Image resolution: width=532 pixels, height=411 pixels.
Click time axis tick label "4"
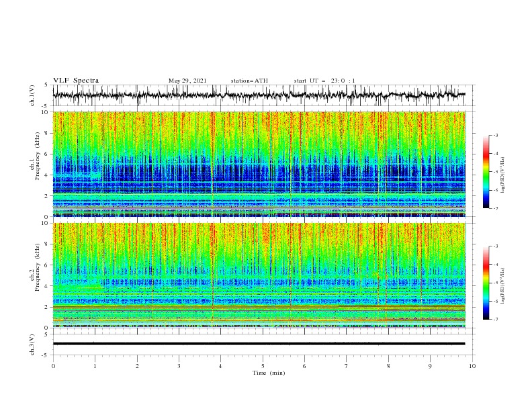tap(220, 366)
